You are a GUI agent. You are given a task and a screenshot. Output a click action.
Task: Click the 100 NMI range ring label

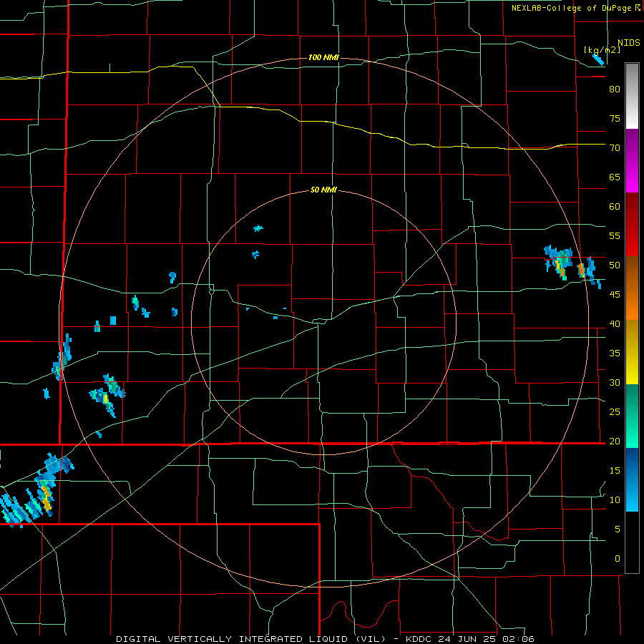(x=323, y=57)
